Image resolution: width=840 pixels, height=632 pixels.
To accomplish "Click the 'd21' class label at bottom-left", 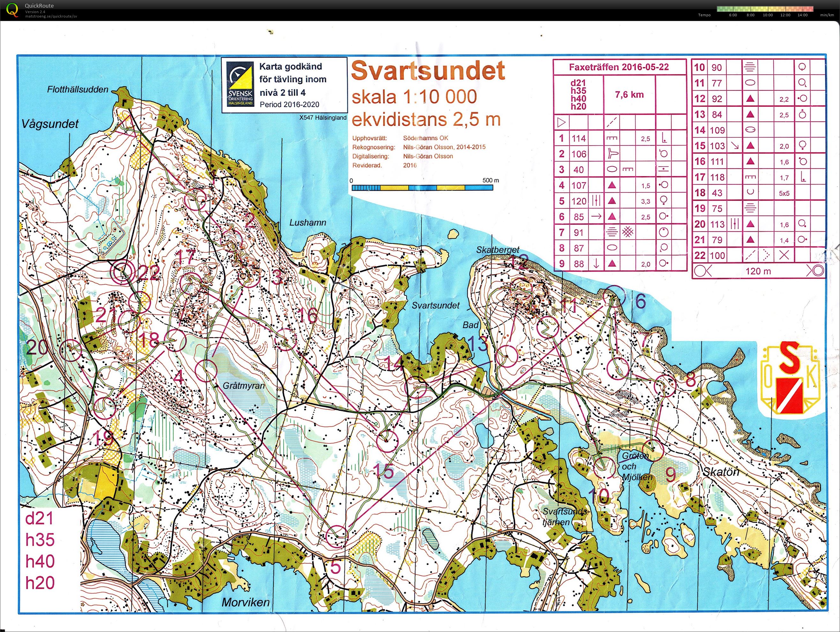I will (x=40, y=519).
